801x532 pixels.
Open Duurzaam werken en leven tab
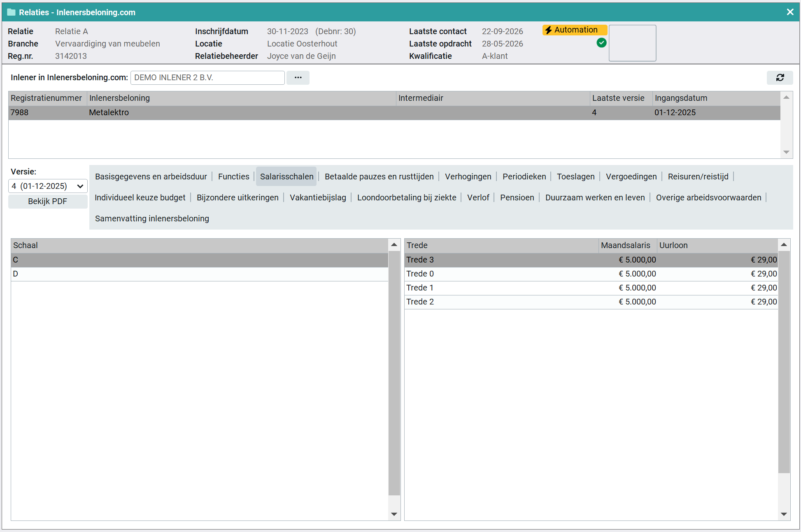tap(595, 197)
